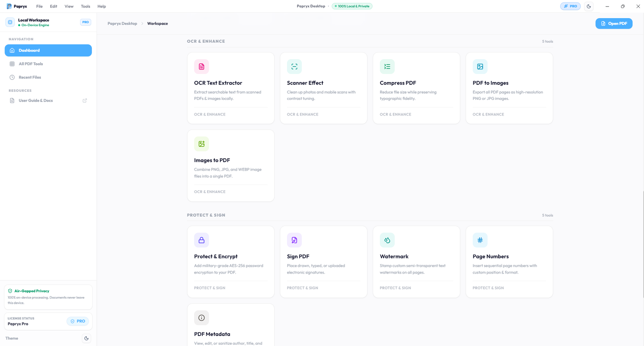
Task: Click the PRO tag beside Local Workspace
Action: coord(85,22)
